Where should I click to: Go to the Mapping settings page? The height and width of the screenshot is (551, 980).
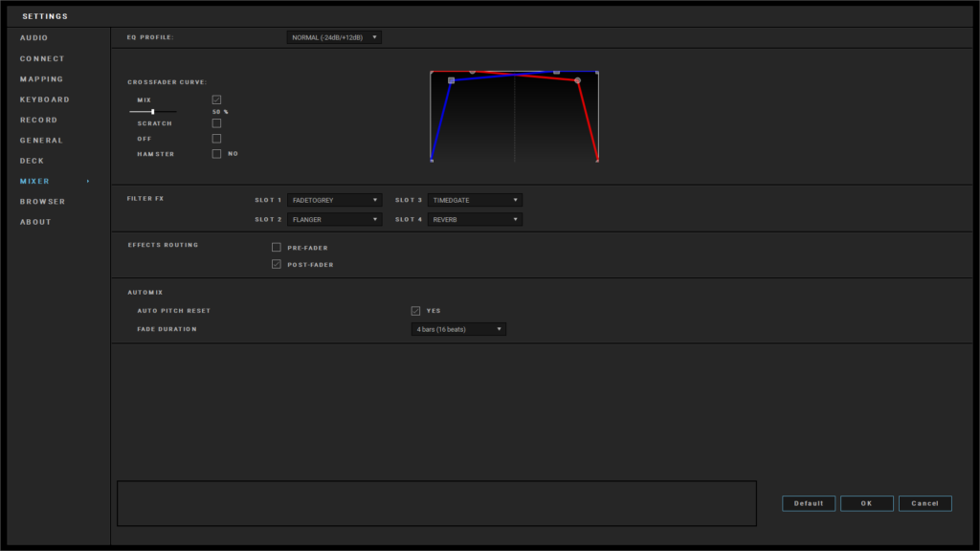[42, 79]
